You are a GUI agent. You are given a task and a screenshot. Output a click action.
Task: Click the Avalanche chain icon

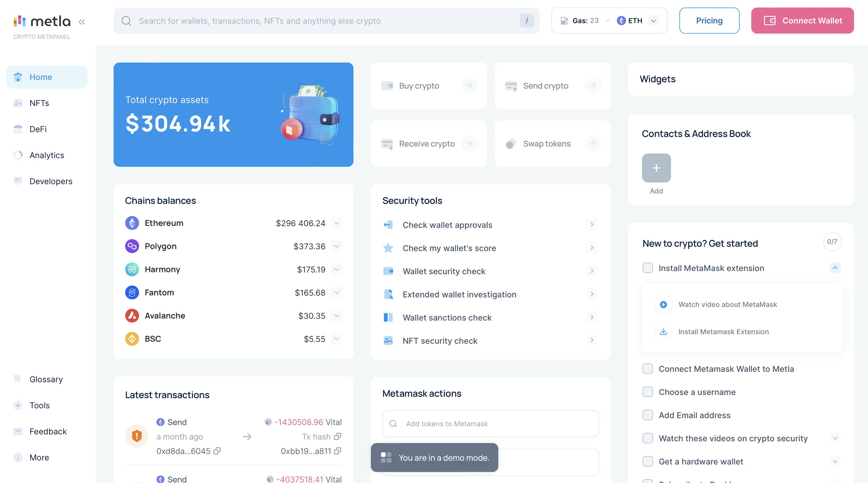tap(132, 316)
